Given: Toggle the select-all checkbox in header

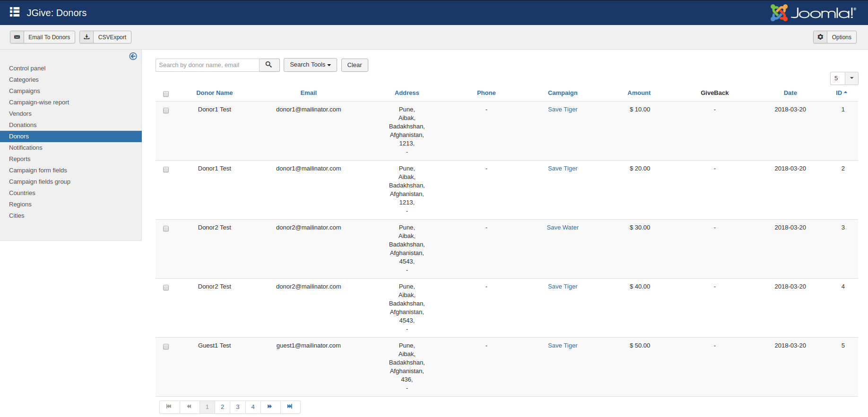Looking at the screenshot, I should [x=166, y=94].
